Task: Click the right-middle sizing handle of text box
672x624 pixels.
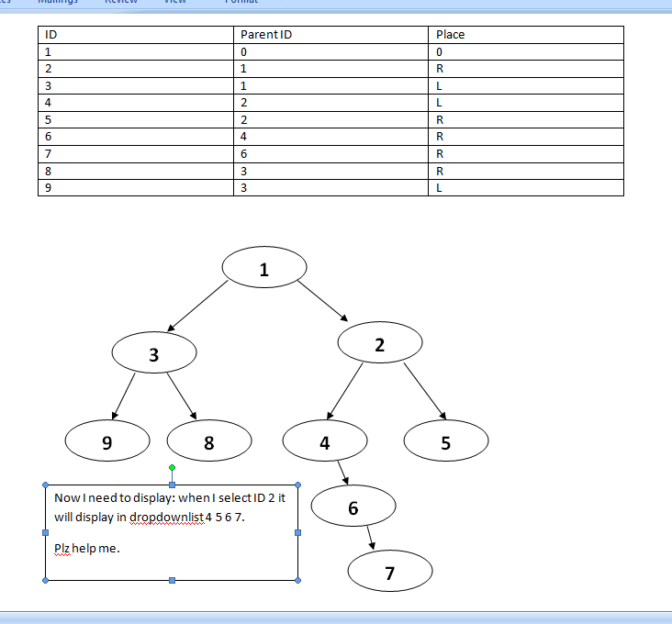Action: (297, 533)
